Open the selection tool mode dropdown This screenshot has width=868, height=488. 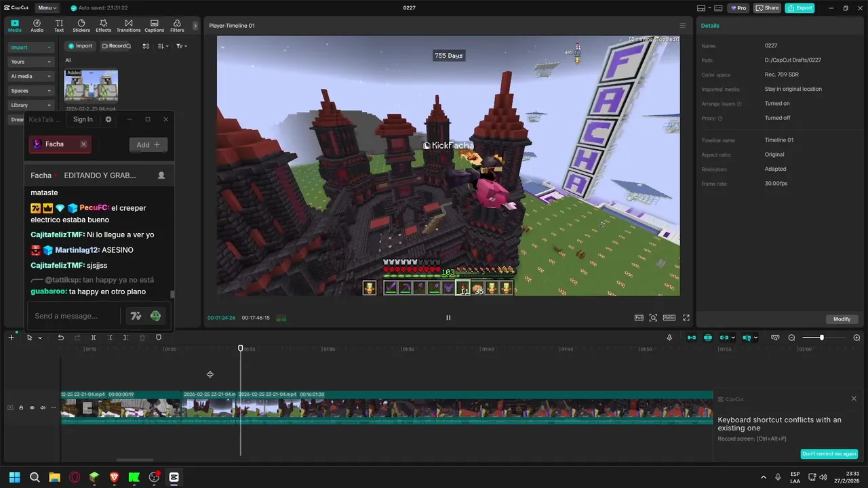click(x=40, y=338)
